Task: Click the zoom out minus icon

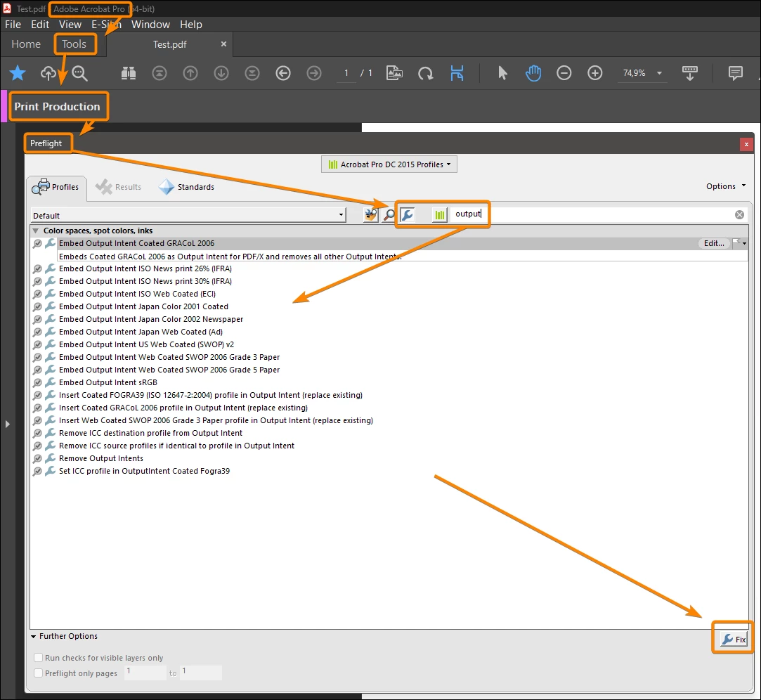Action: [x=564, y=73]
